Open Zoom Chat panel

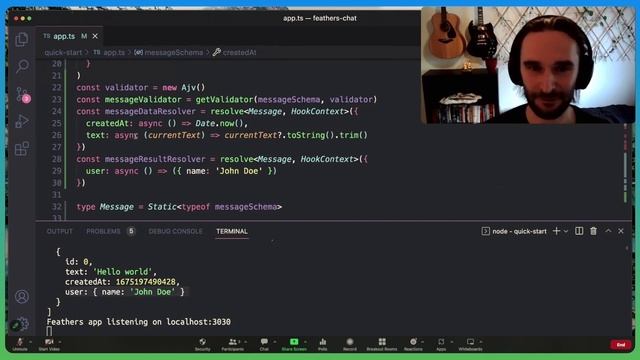pyautogui.click(x=264, y=344)
